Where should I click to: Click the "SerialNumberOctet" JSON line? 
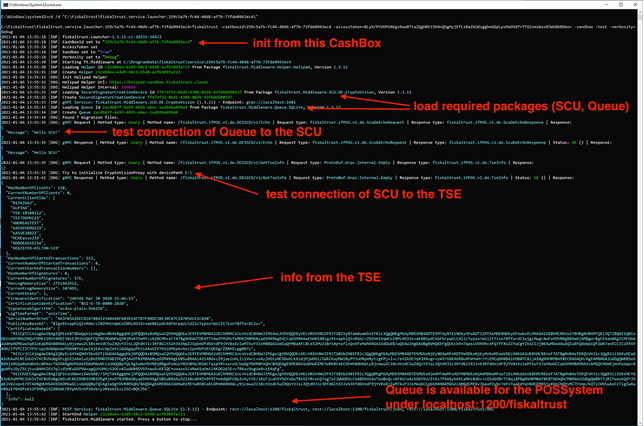tap(110, 318)
